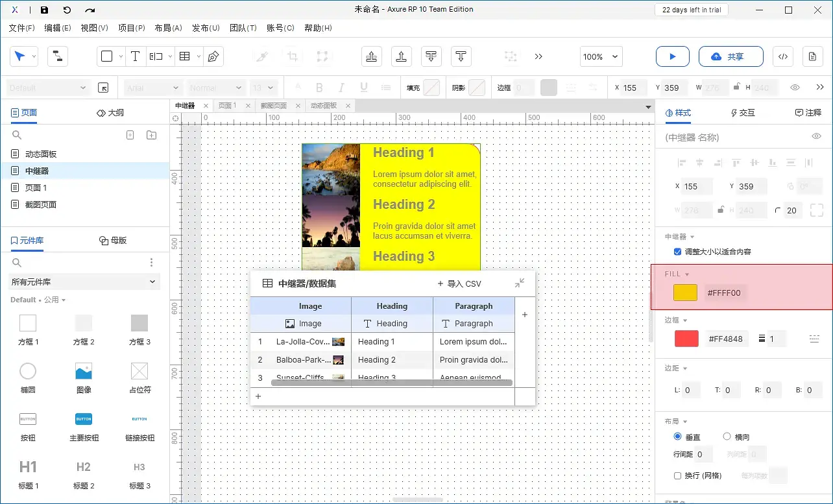Open the all libraries dropdown
The width and height of the screenshot is (833, 504).
pyautogui.click(x=84, y=282)
